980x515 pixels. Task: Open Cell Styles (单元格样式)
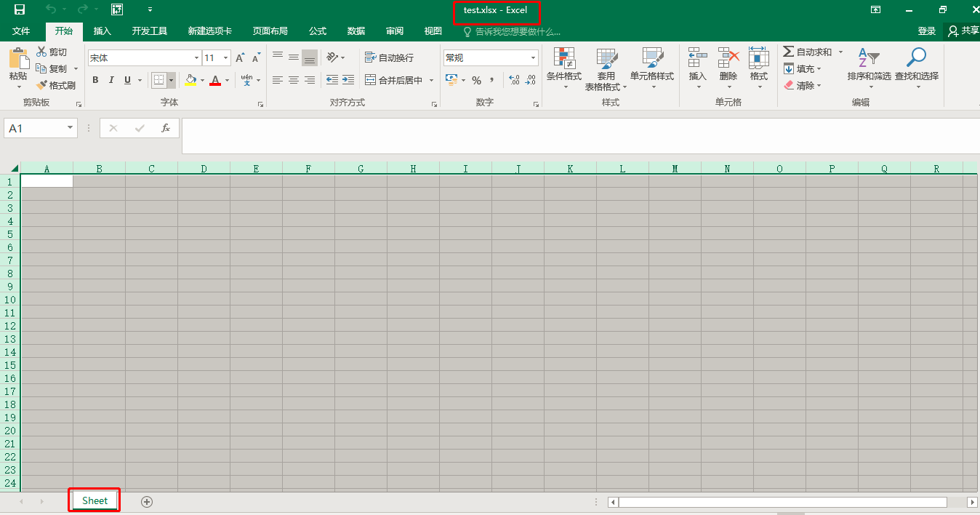(x=652, y=69)
